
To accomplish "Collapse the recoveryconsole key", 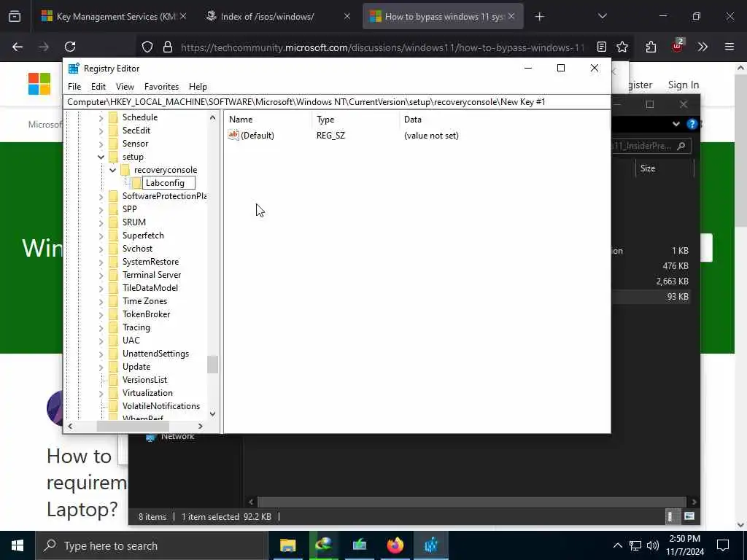I will click(x=112, y=170).
